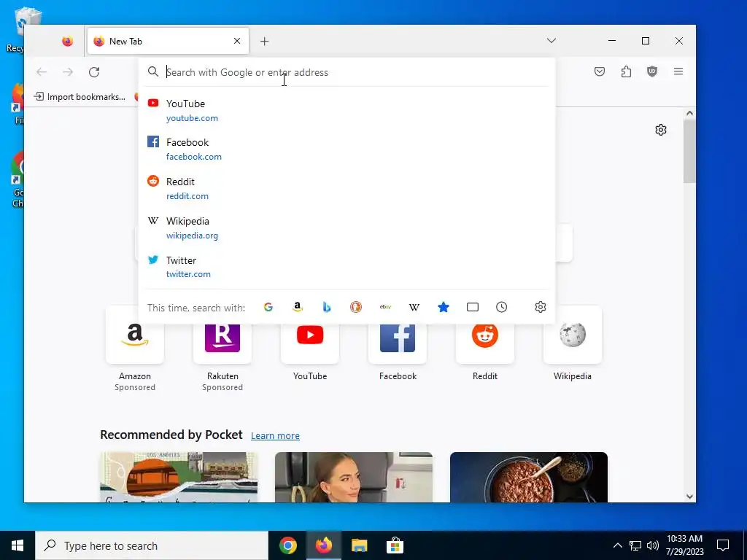747x560 pixels.
Task: Search this time with eBay
Action: 385,307
